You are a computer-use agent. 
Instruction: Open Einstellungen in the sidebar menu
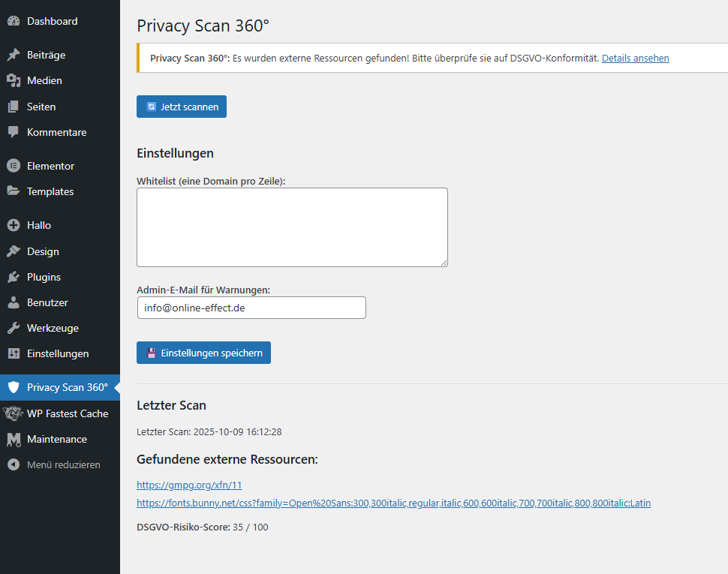click(x=58, y=353)
